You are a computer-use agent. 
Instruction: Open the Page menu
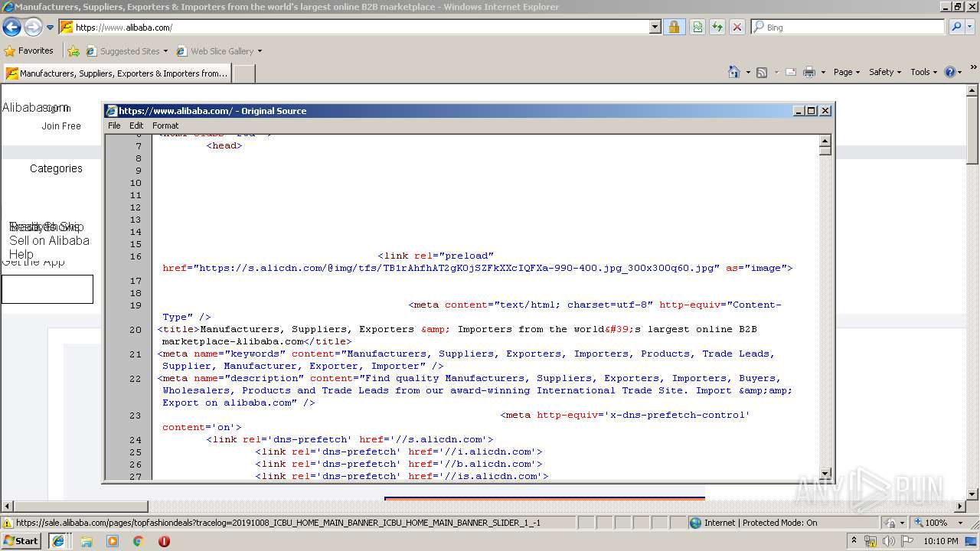[x=846, y=72]
